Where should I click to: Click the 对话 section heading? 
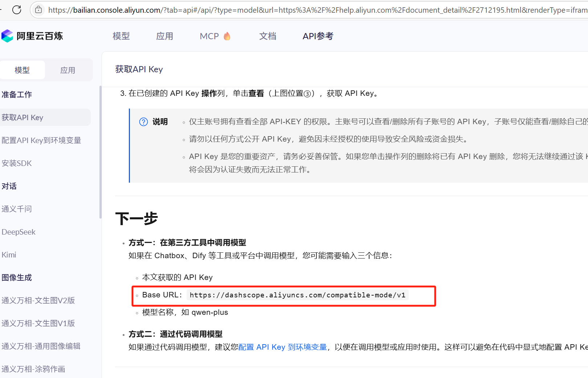click(x=9, y=186)
